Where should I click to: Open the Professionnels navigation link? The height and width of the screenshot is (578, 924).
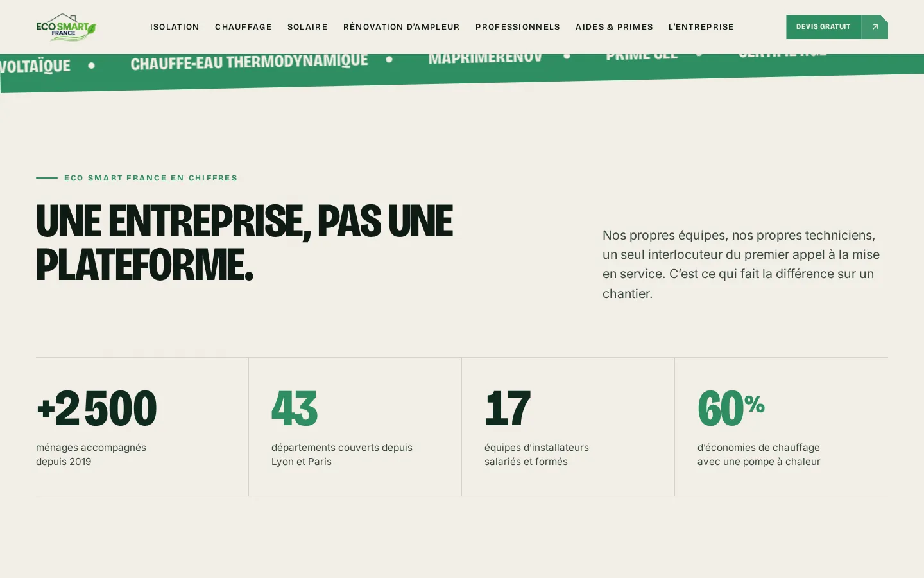coord(518,27)
